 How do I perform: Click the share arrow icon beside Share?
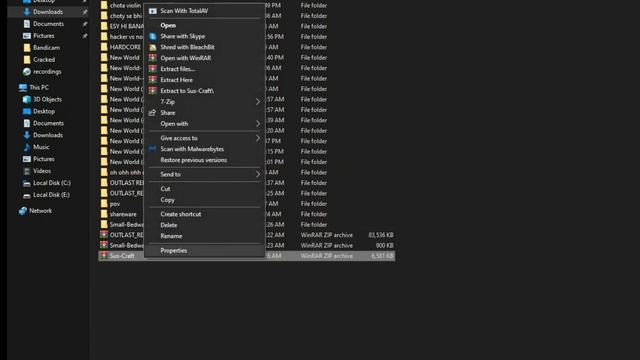click(x=153, y=113)
